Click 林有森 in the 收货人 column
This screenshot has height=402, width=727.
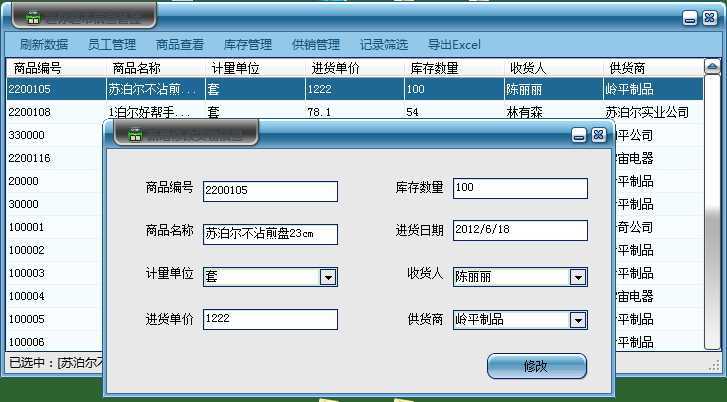[x=524, y=112]
